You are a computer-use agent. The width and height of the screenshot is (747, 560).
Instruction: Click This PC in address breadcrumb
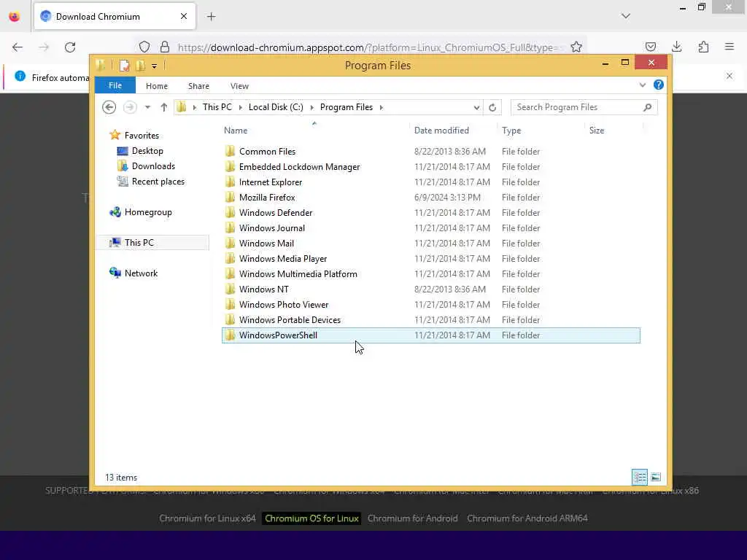point(217,107)
